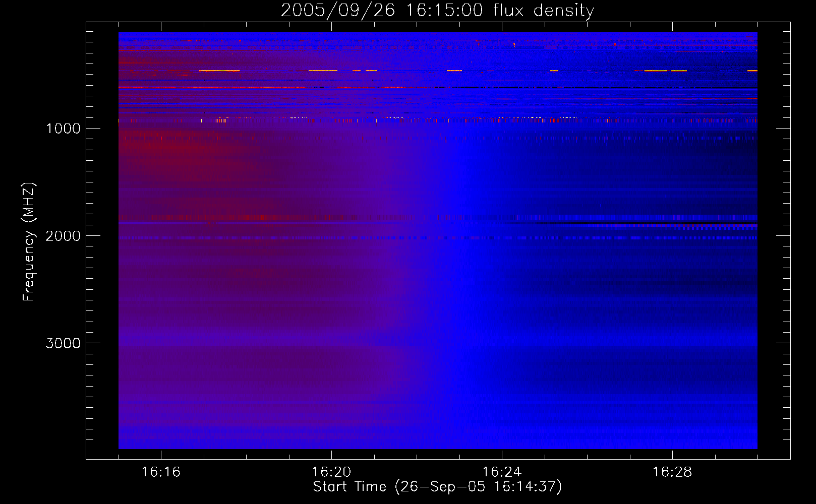Click the 16:24 time tick label
This screenshot has width=816, height=504.
pos(502,472)
